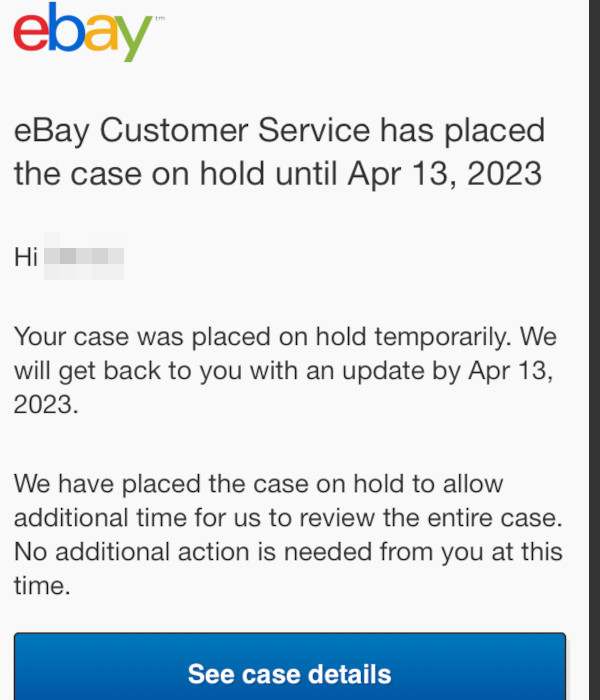This screenshot has height=700, width=600.
Task: Open the See case details button
Action: 290,667
